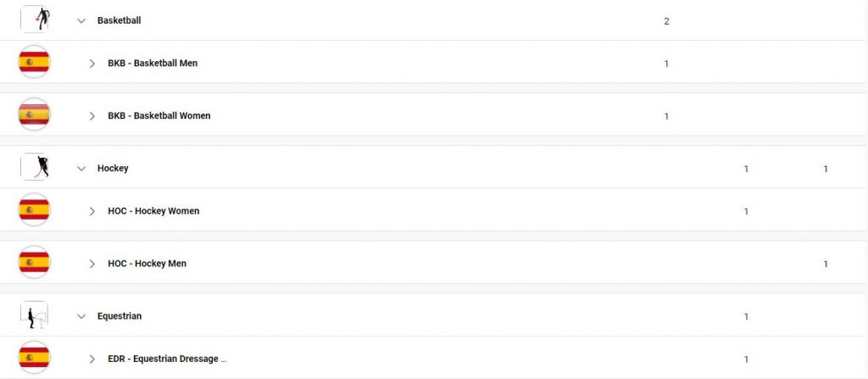Click Spain flag beside Equestrian Dressage
The width and height of the screenshot is (868, 379).
point(34,358)
